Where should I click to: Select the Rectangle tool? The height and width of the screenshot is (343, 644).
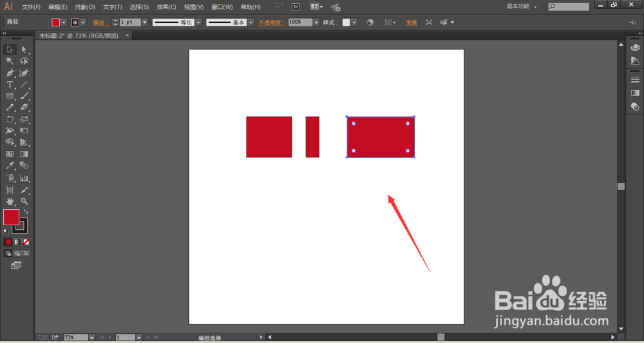click(10, 96)
